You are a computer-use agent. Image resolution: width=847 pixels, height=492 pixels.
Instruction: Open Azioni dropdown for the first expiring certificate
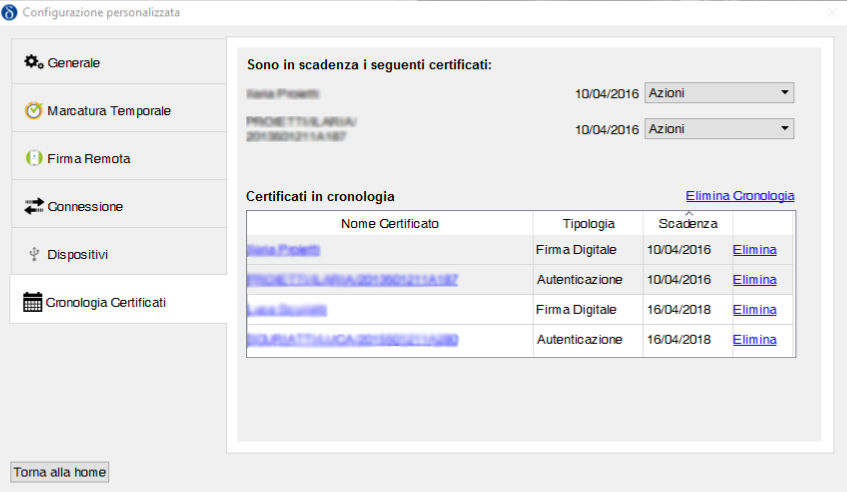[719, 93]
